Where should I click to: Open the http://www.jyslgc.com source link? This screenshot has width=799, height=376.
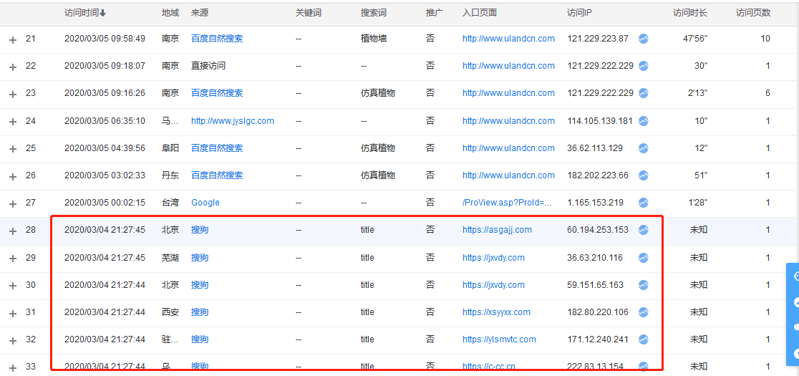(x=233, y=121)
